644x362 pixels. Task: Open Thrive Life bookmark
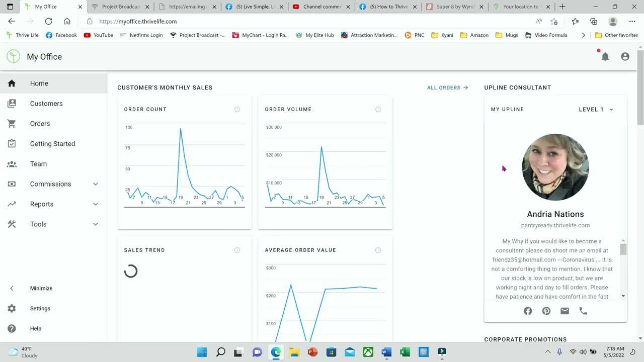[x=23, y=35]
